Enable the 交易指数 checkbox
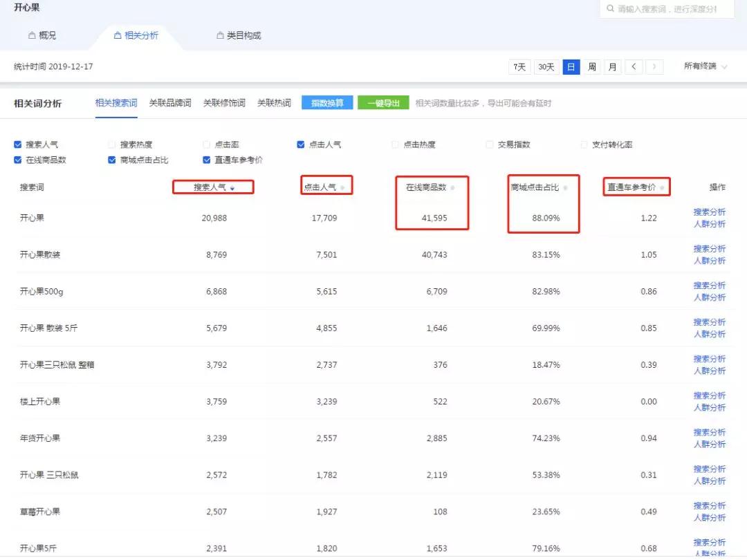This screenshot has width=747, height=560. 489,144
